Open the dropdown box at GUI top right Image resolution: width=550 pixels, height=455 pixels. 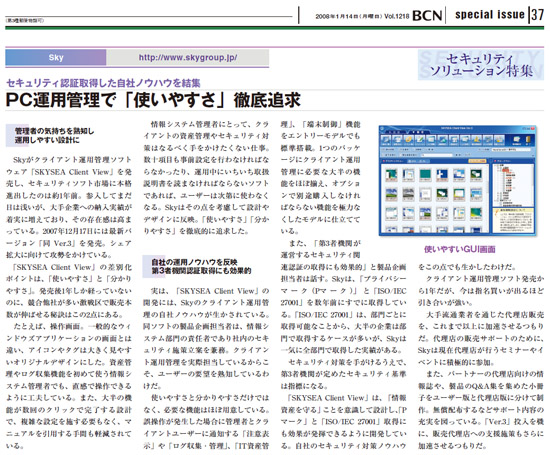click(x=511, y=149)
